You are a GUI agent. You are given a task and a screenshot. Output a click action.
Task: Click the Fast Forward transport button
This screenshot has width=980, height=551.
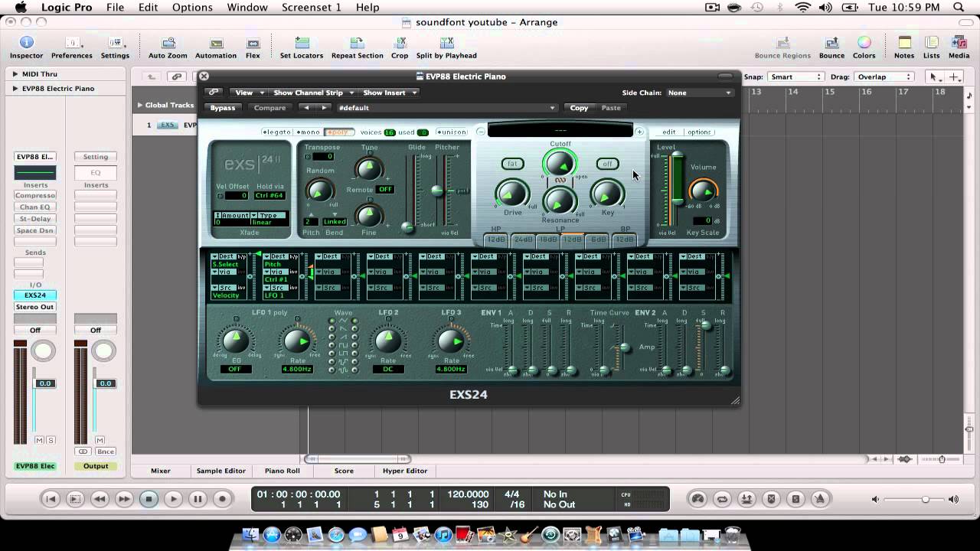pos(124,499)
